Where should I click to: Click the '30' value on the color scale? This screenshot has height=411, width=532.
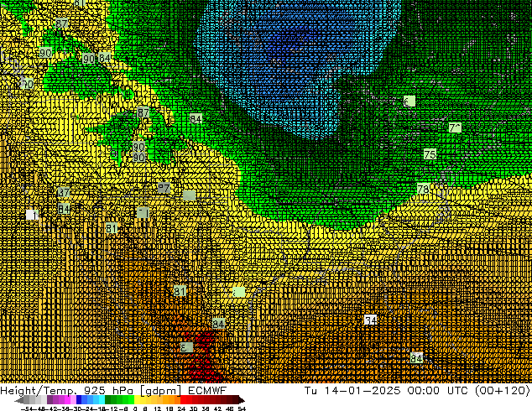(194, 408)
